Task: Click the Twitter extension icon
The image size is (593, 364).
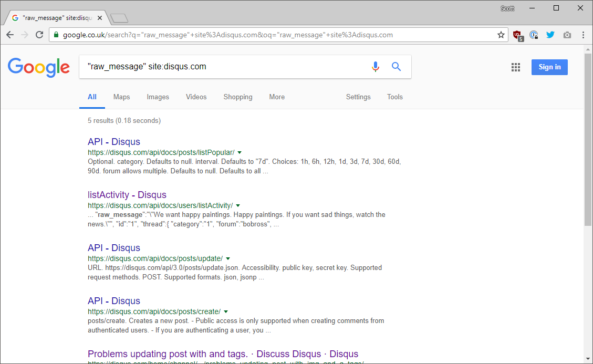Action: coord(550,35)
